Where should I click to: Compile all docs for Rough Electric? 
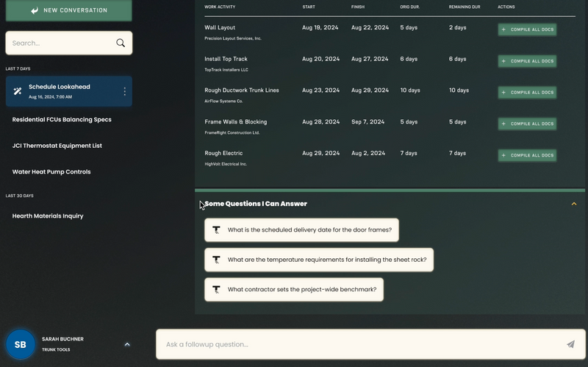click(527, 155)
